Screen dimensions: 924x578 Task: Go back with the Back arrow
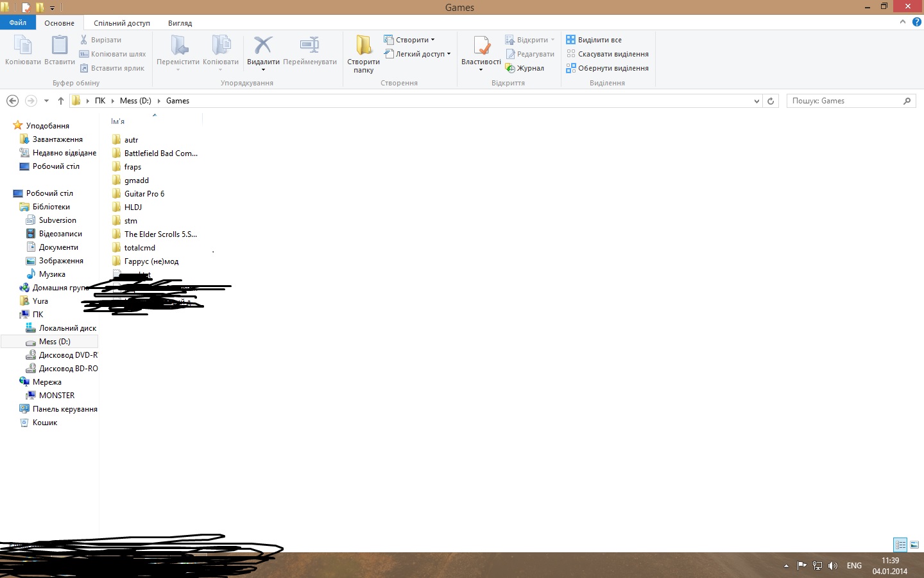(12, 101)
